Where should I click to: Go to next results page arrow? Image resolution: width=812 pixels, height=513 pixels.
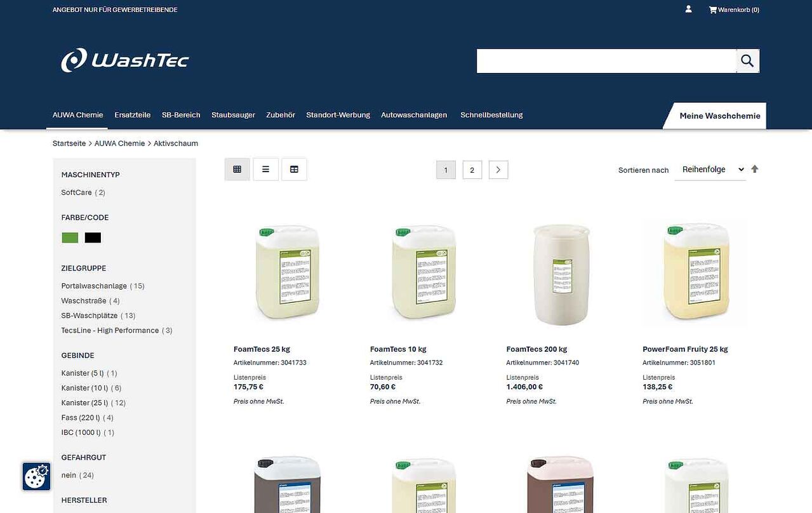498,170
